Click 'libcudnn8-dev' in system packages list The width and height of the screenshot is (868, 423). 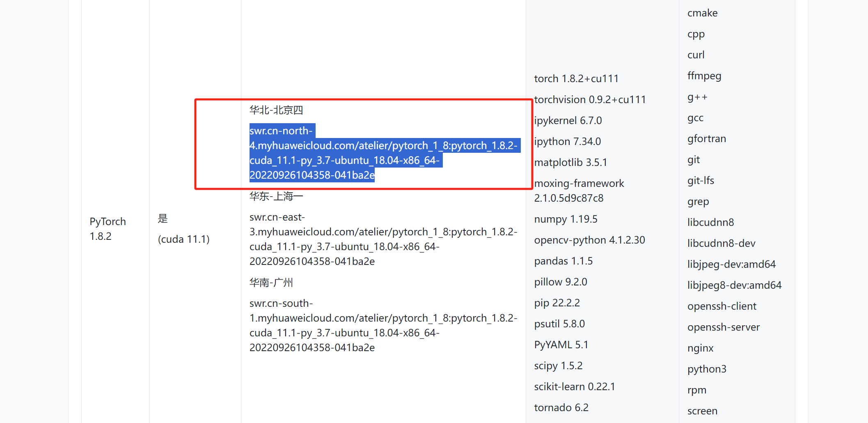pos(721,243)
